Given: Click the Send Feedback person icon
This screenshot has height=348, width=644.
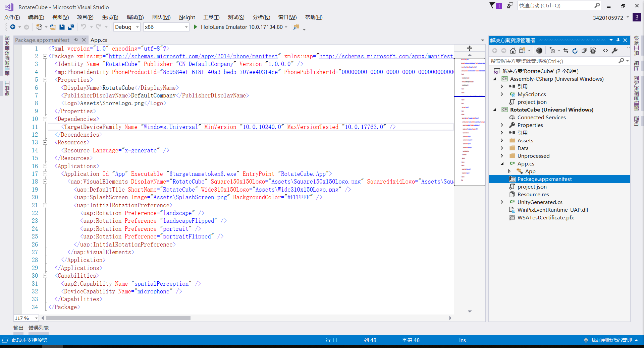Looking at the screenshot, I should point(510,6).
